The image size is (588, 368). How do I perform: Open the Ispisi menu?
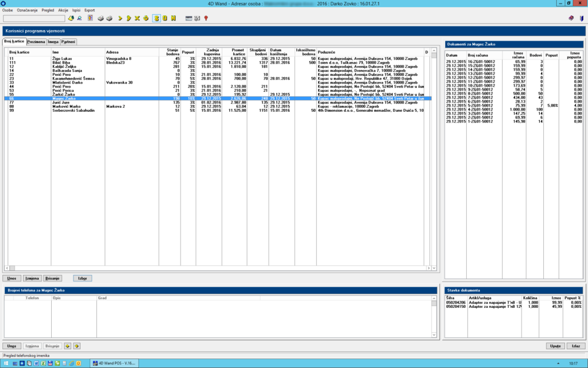tap(76, 10)
